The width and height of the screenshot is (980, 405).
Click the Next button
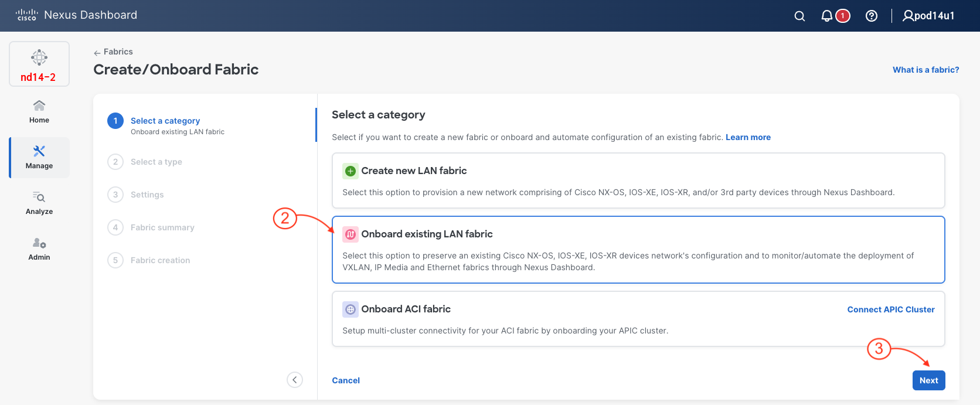[928, 380]
